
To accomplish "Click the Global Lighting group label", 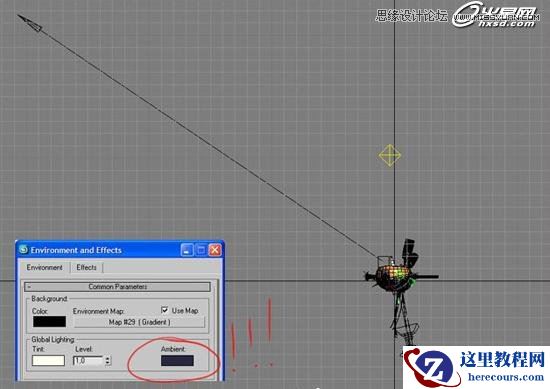I will click(53, 340).
